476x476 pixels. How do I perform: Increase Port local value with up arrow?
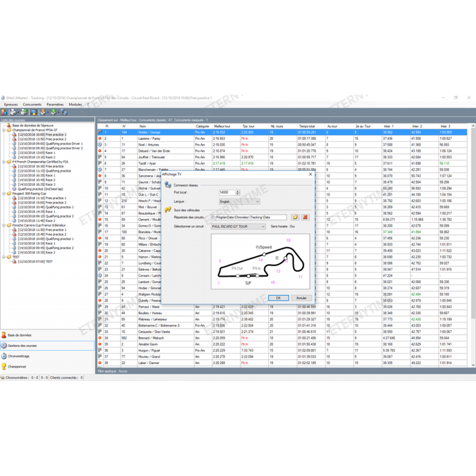[237, 191]
